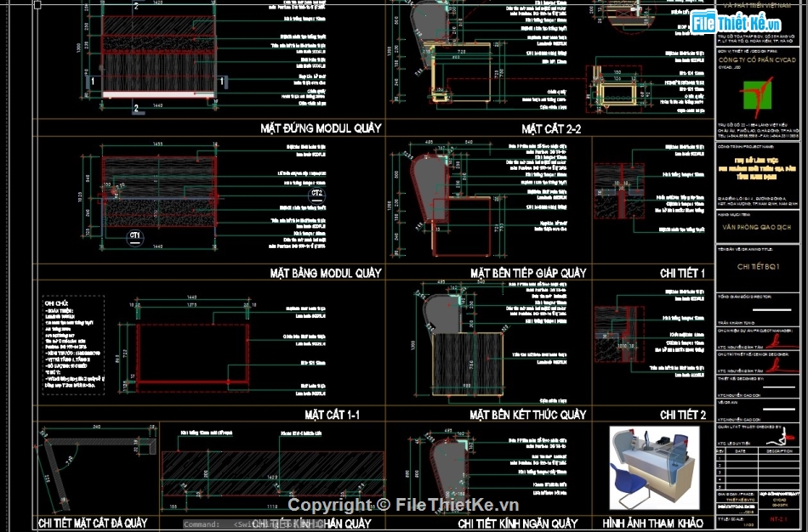Select the HÌNH ẢNH THAM KHẢO label
The image size is (808, 532).
click(x=654, y=523)
